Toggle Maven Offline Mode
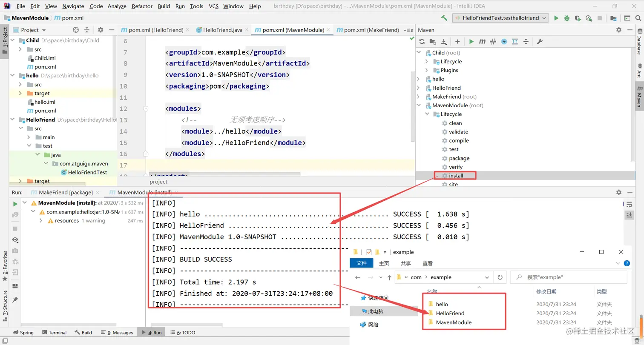This screenshot has width=644, height=345. [493, 42]
